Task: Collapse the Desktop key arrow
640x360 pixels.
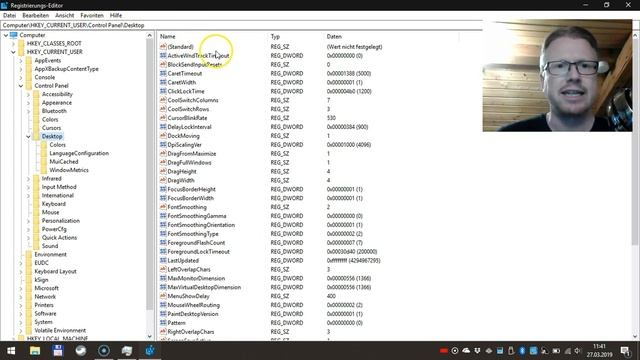Action: pos(28,136)
